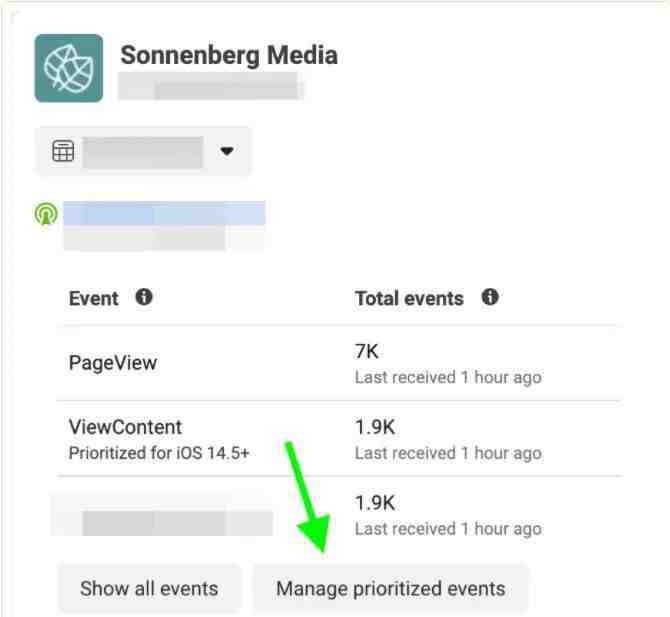Click the Sonnenberg Media leaf logo
670x617 pixels.
(69, 68)
